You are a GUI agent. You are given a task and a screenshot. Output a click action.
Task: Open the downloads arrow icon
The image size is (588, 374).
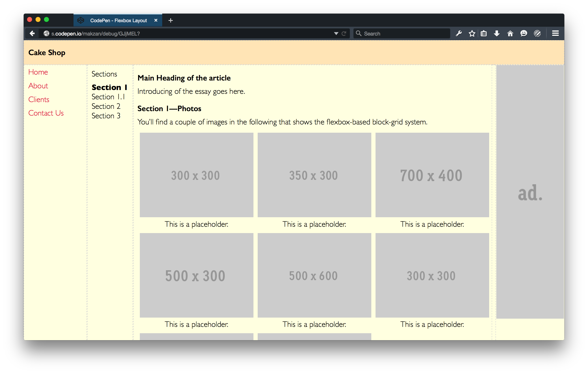click(497, 33)
